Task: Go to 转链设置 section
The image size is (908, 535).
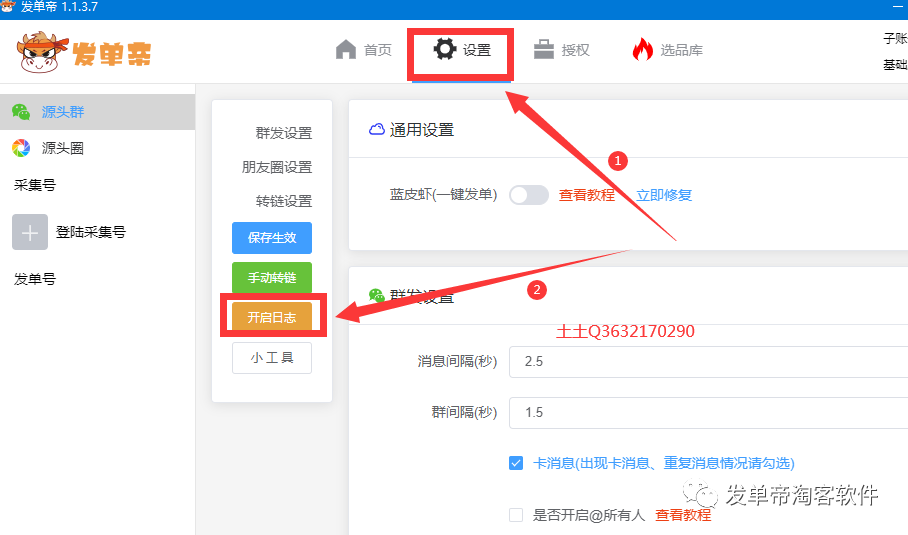Action: click(x=284, y=201)
